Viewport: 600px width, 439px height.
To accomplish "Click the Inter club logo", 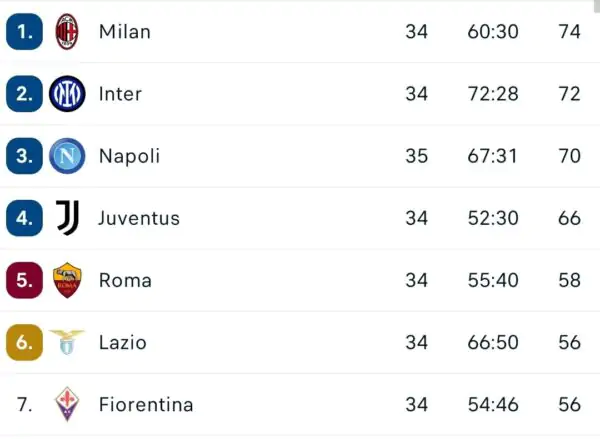I will 67,94.
